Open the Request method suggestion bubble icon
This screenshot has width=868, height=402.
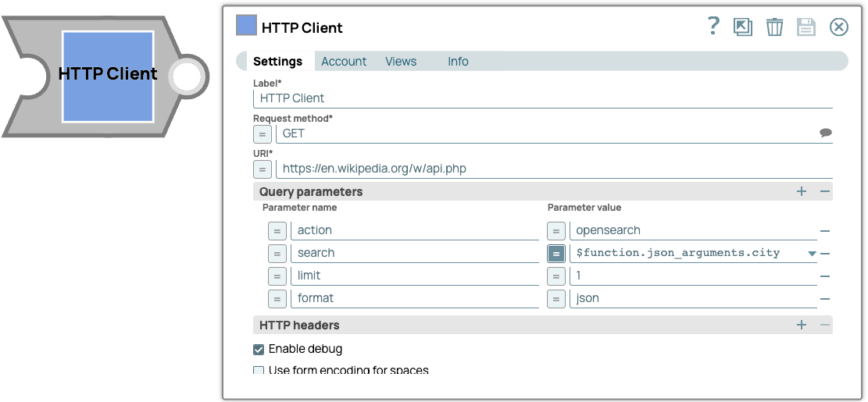pyautogui.click(x=825, y=133)
